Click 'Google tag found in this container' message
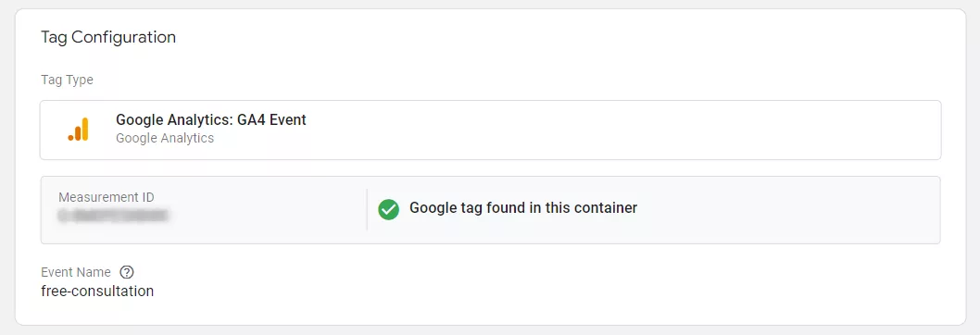Image resolution: width=980 pixels, height=335 pixels. coord(523,208)
